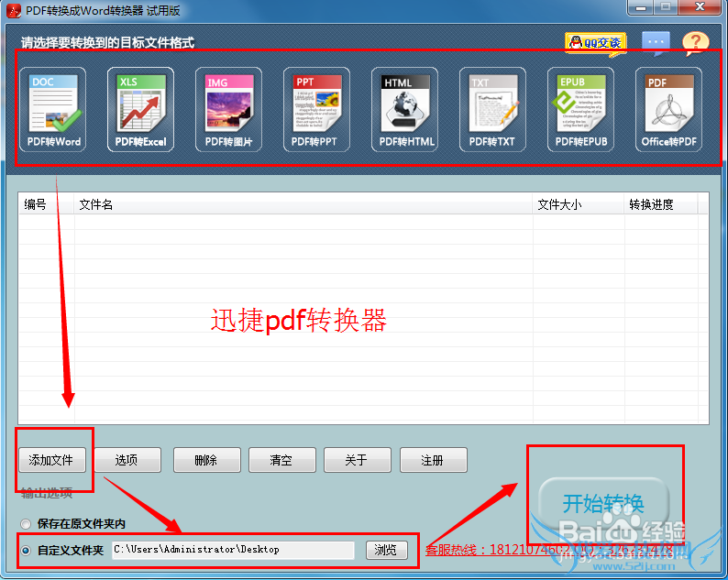Image resolution: width=728 pixels, height=580 pixels.
Task: Start conversion with 开始转换 button
Action: (x=603, y=503)
